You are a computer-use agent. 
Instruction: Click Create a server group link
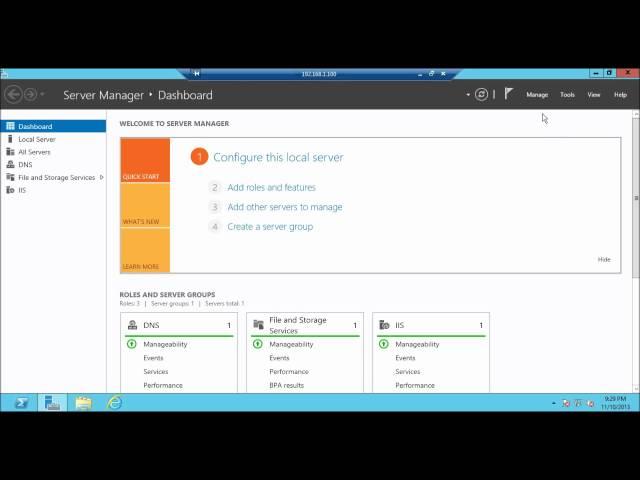pos(270,227)
